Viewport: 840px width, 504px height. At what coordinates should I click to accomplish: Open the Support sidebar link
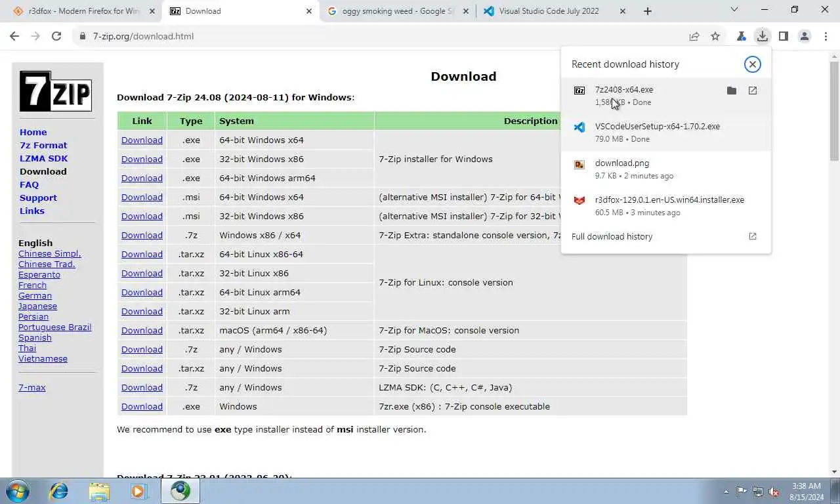point(38,198)
